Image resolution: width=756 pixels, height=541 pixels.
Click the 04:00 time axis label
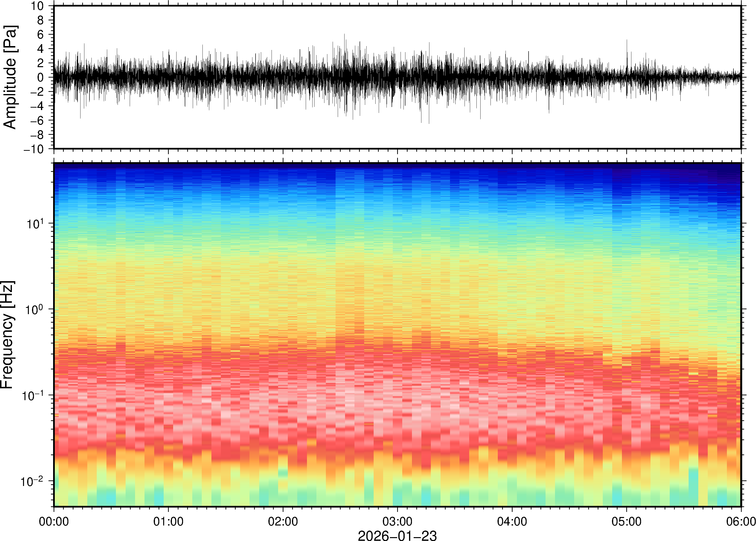tap(512, 521)
